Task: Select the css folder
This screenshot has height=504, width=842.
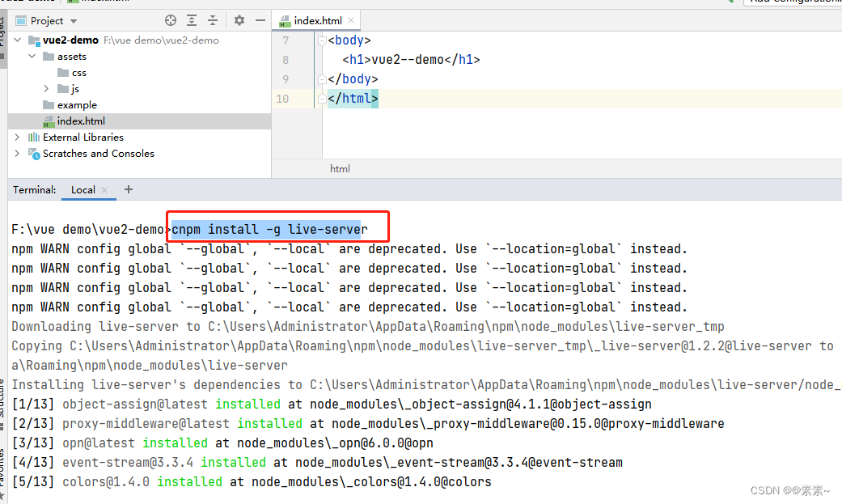Action: pos(79,73)
